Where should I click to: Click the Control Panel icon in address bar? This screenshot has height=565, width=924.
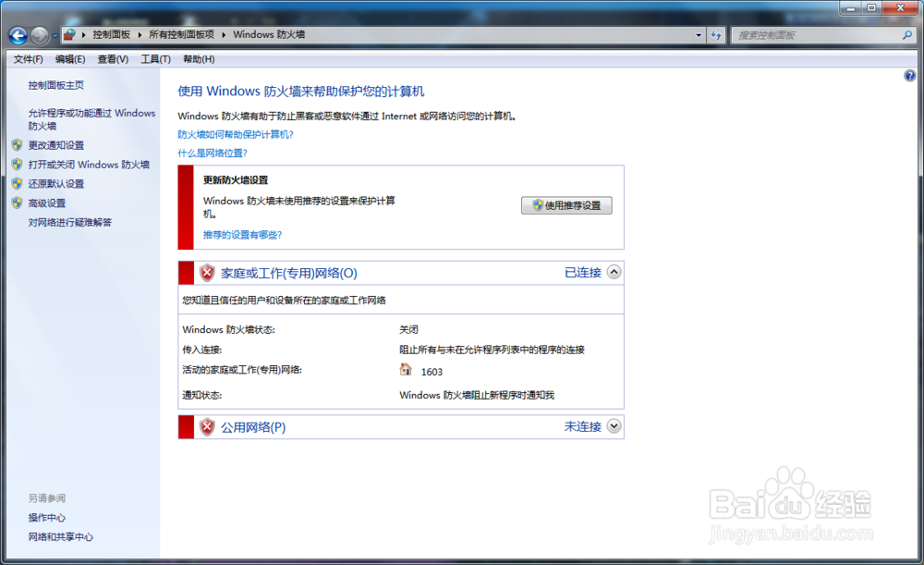pos(69,35)
